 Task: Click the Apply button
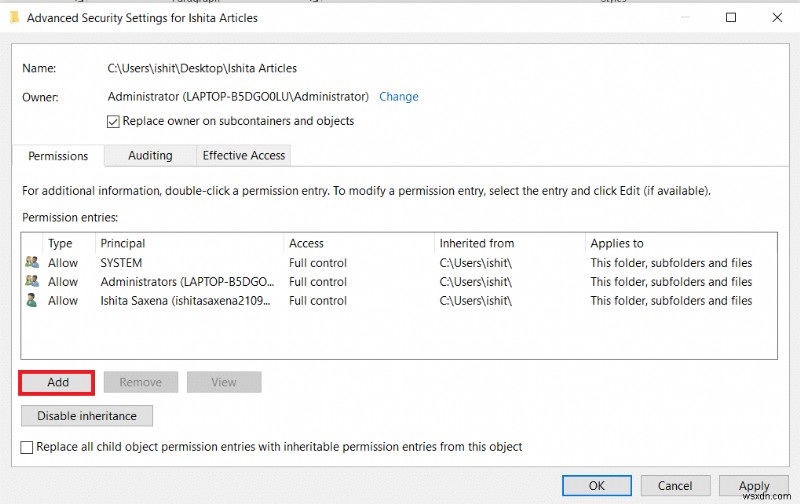[754, 486]
